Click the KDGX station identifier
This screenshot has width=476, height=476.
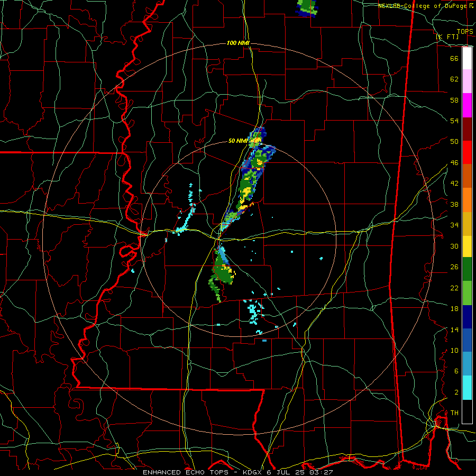[252, 472]
